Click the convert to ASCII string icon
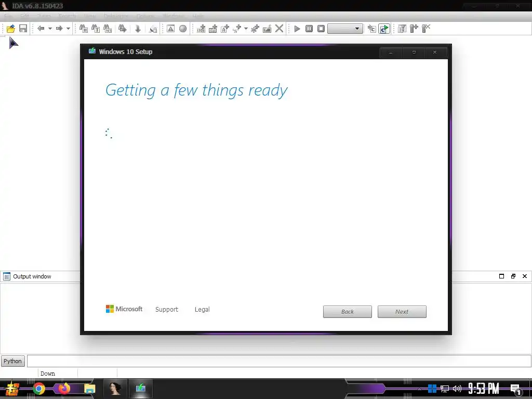This screenshot has width=532, height=399. click(x=225, y=29)
